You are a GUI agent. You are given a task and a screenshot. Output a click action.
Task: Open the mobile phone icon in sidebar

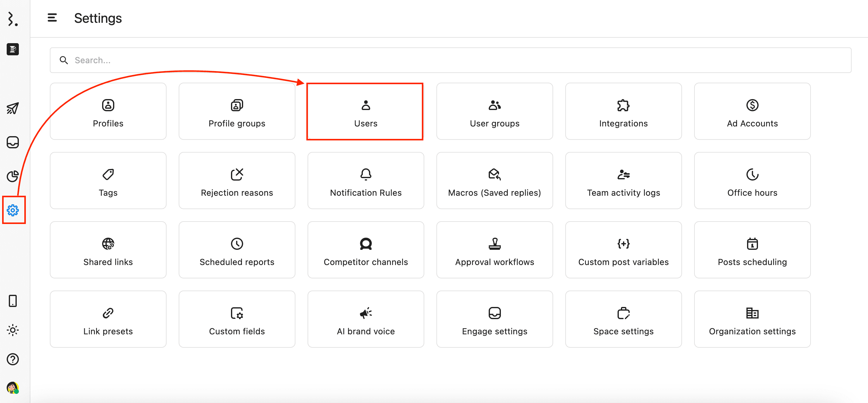click(13, 301)
